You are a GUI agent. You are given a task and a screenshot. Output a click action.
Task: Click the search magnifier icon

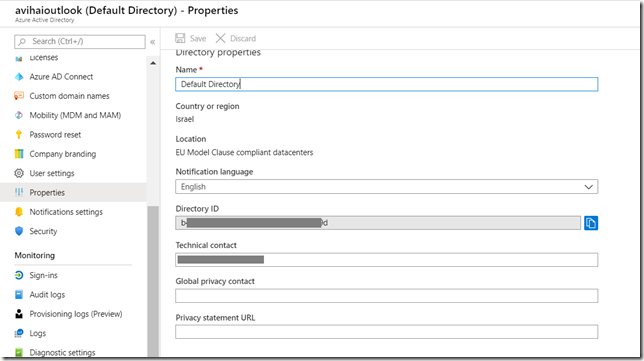click(22, 41)
